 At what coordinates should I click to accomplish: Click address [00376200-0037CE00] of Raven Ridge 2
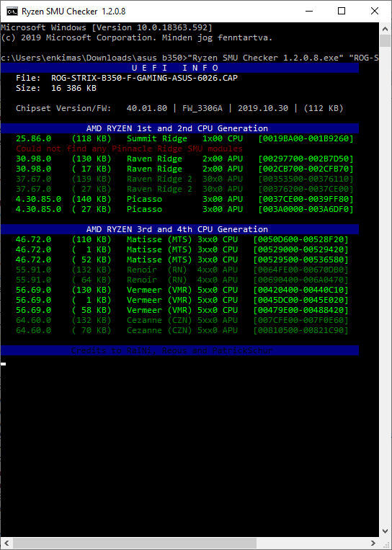coord(306,189)
